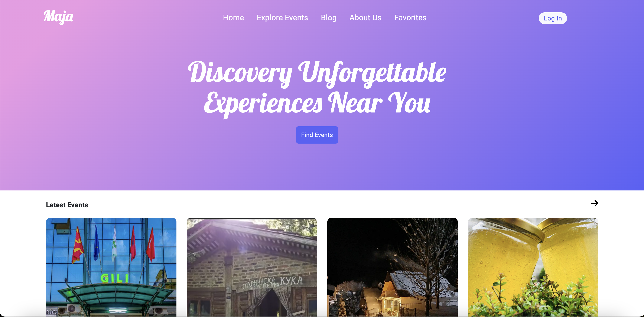Click the Find Events button
644x317 pixels.
[x=317, y=135]
